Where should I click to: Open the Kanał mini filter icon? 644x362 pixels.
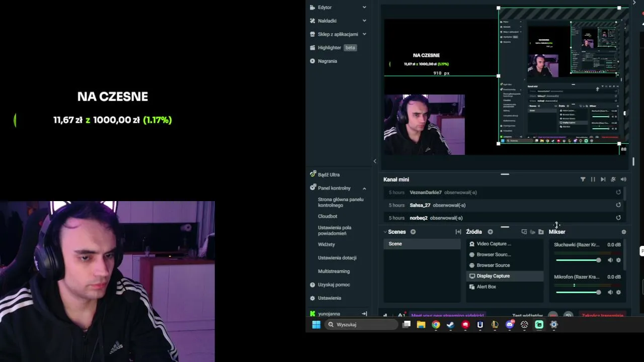click(x=583, y=179)
